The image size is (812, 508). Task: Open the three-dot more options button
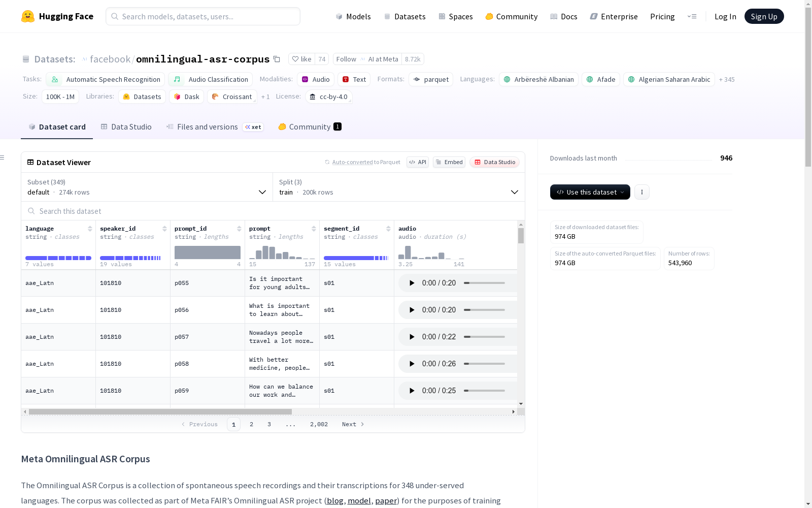click(x=642, y=192)
